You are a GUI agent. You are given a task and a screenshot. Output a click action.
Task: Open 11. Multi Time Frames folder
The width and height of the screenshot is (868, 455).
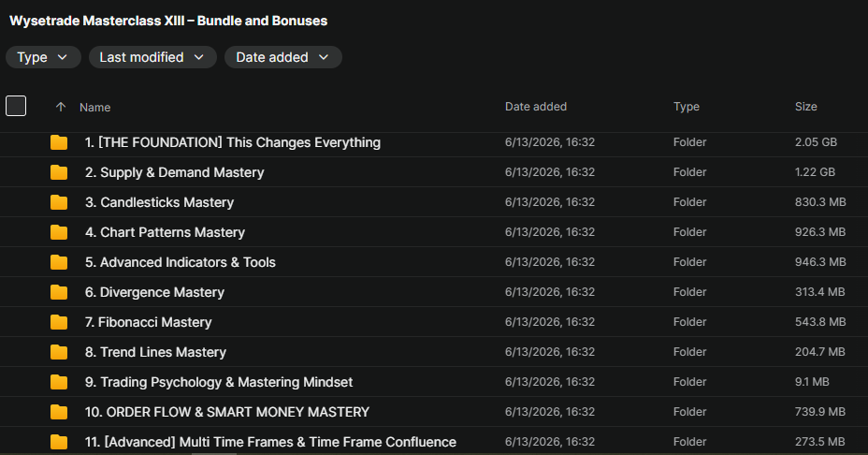270,442
